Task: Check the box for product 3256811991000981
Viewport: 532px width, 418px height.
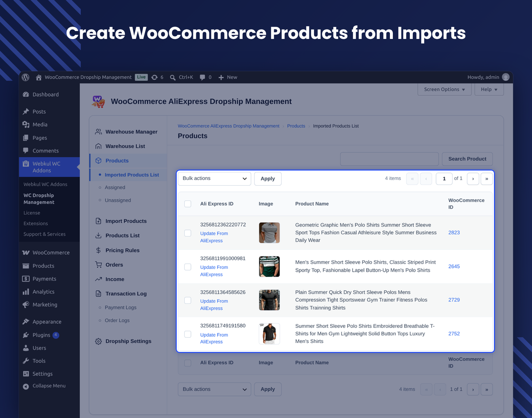Action: point(188,266)
